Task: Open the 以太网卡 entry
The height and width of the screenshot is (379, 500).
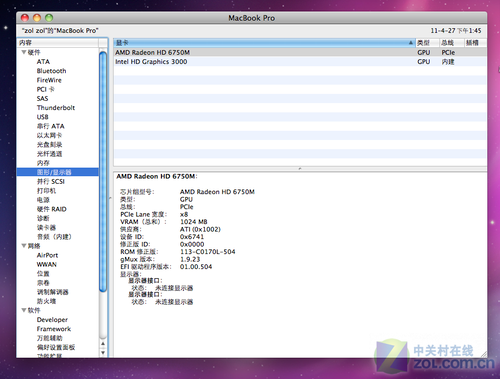Action: (49, 135)
